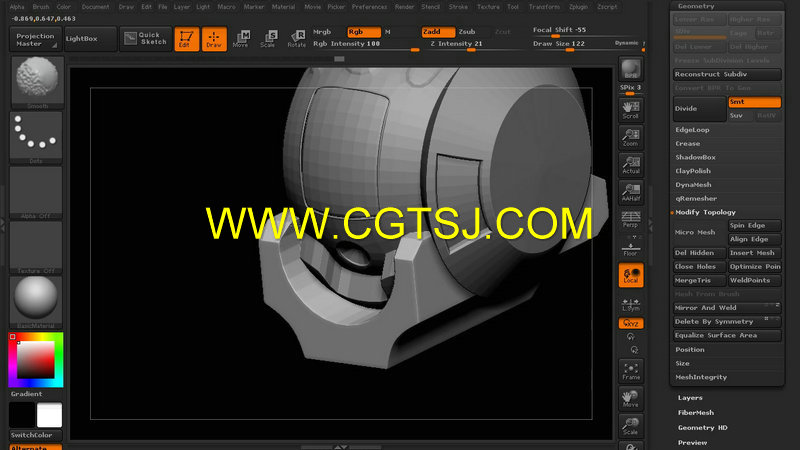Screen dimensions: 800x450
Task: Select the Zoom canvas icon
Action: pyautogui.click(x=631, y=137)
